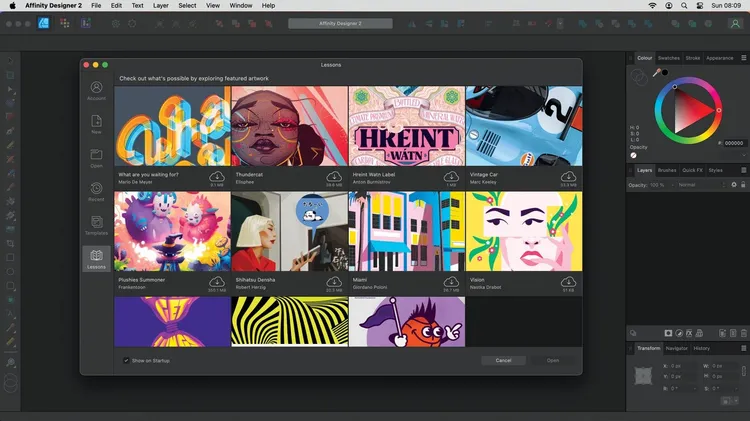Screen dimensions: 750x421
Task: Switch to the Swatches tab
Action: pos(668,58)
